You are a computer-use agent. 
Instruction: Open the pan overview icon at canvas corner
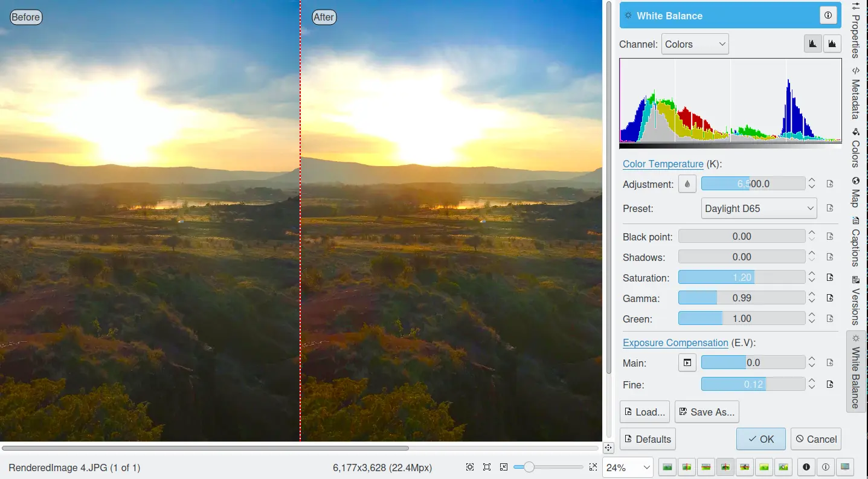608,448
